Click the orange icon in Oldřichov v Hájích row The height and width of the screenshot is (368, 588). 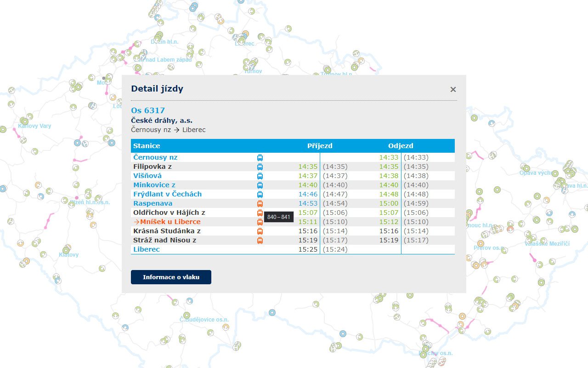tap(260, 213)
